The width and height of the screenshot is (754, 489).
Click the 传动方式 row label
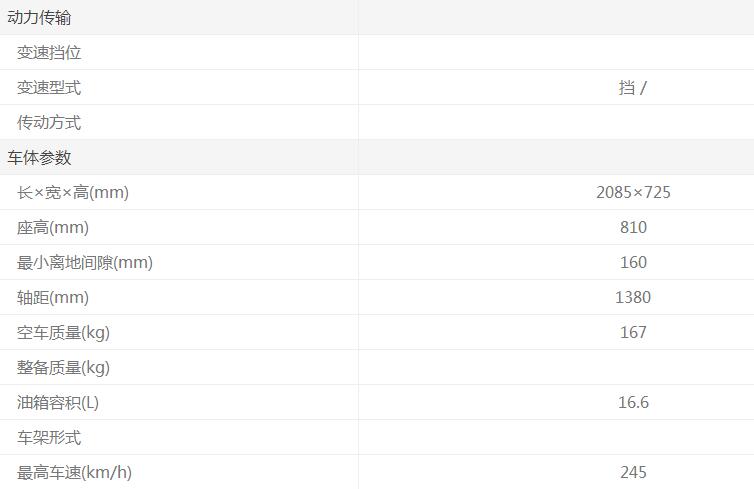coord(49,123)
